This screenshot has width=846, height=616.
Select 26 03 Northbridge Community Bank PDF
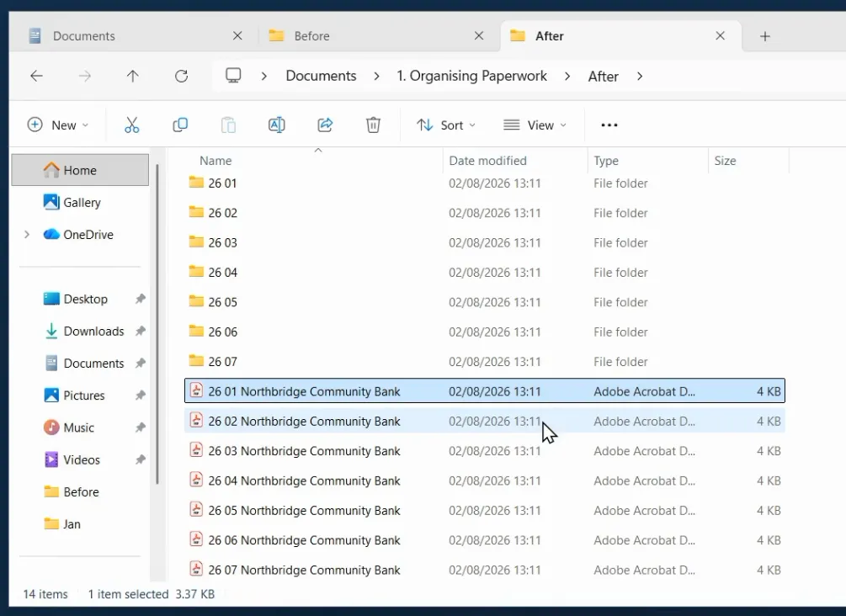click(485, 451)
